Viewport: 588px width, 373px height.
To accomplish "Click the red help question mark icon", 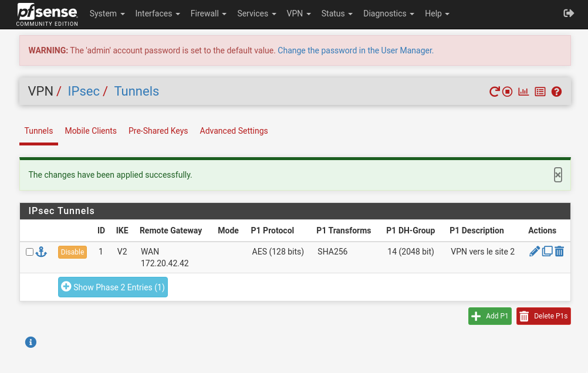I will [557, 91].
